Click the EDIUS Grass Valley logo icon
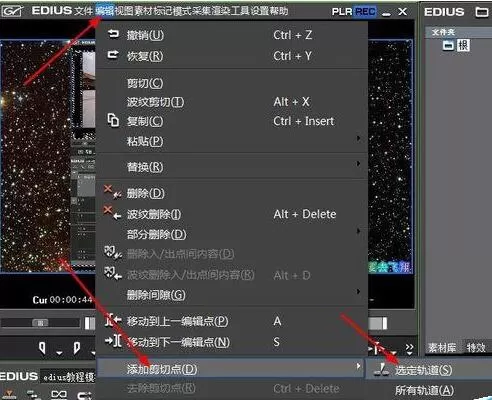This screenshot has height=400, width=492. pos(12,11)
